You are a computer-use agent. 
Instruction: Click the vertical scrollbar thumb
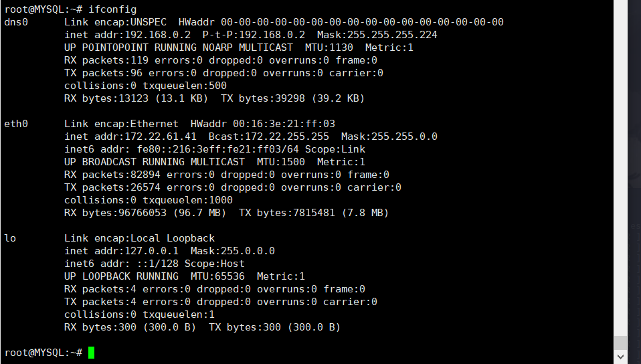point(621,343)
